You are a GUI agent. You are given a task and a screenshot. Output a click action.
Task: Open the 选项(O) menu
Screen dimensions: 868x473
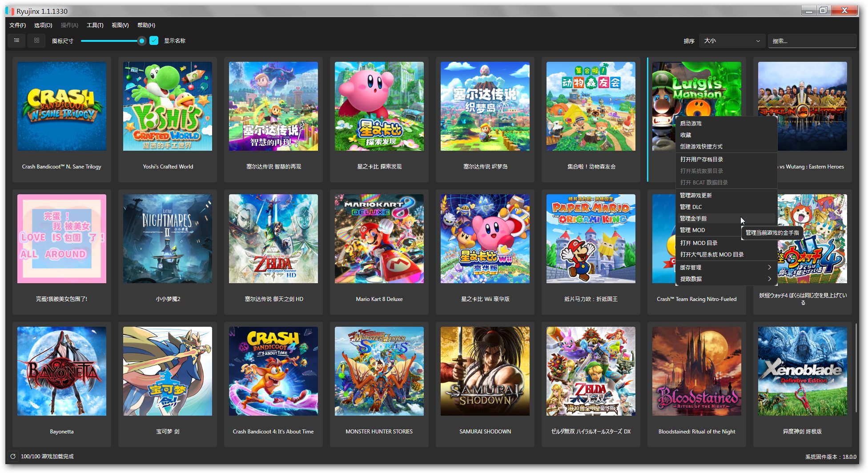coord(43,25)
